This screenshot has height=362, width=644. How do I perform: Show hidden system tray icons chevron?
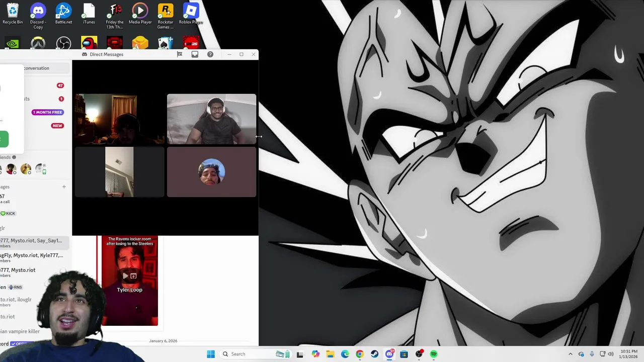pos(570,354)
